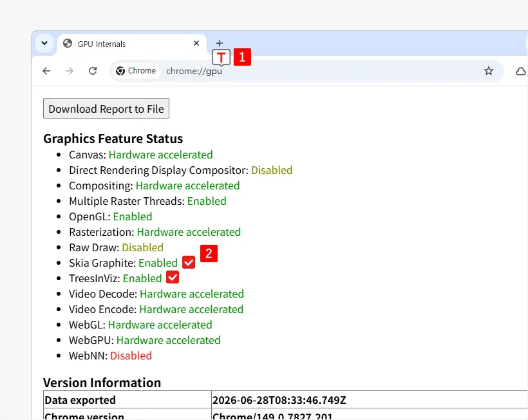Bookmark this page with the star icon
528x420 pixels.
[489, 71]
